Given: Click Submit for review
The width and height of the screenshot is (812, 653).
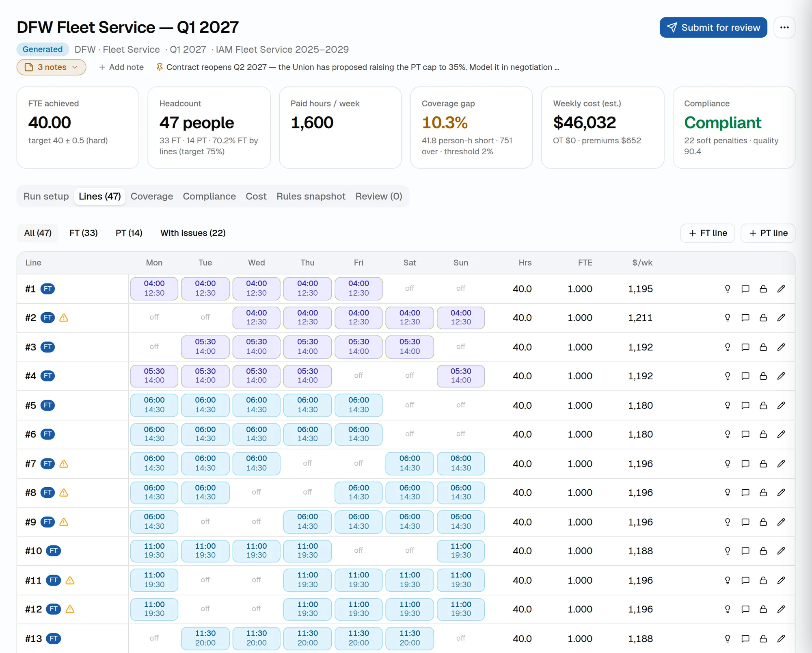Looking at the screenshot, I should click(713, 28).
